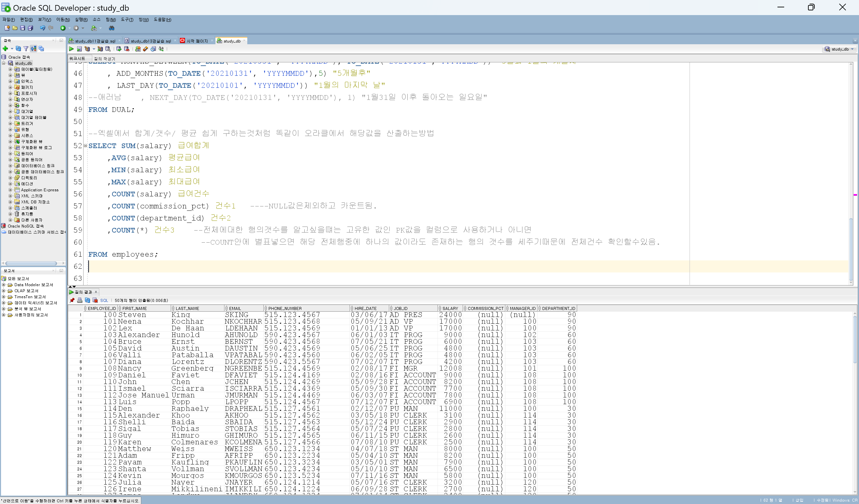The height and width of the screenshot is (504, 859).
Task: Open SQL History clock icon
Action: point(153,49)
